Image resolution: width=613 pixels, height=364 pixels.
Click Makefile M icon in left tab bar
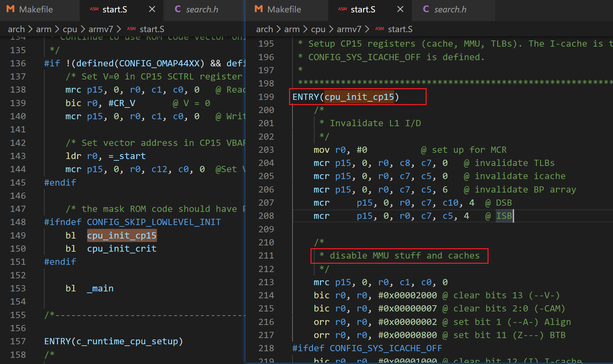point(11,9)
